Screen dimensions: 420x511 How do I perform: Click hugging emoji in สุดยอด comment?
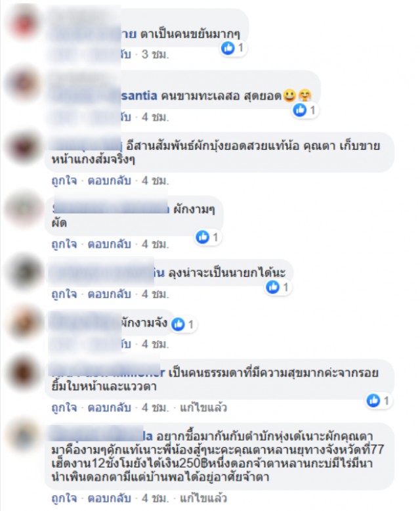(x=304, y=95)
